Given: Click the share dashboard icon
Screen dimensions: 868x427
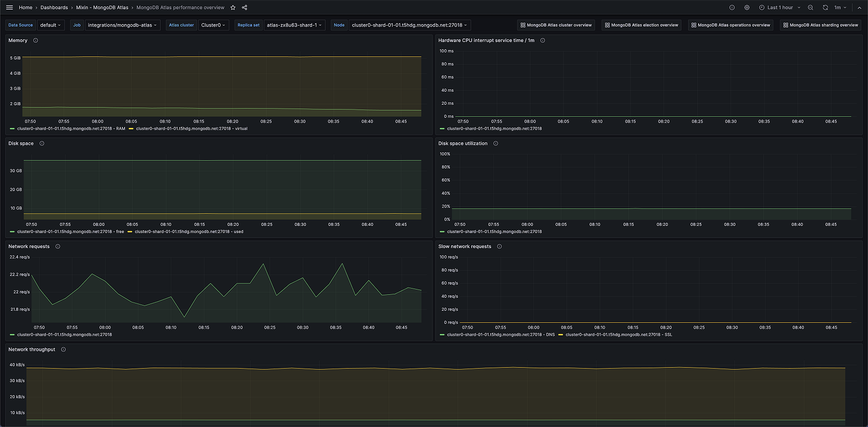Looking at the screenshot, I should tap(244, 8).
